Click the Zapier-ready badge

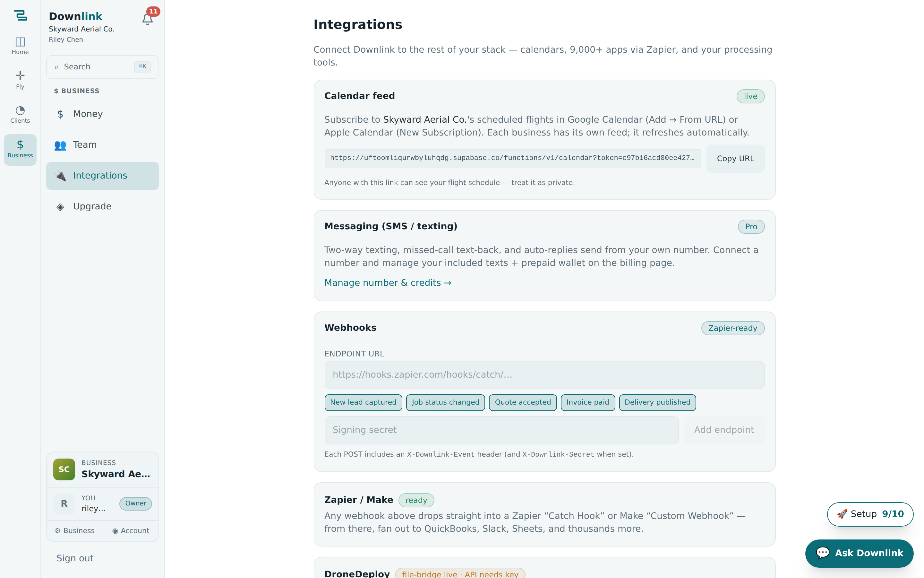tap(732, 328)
